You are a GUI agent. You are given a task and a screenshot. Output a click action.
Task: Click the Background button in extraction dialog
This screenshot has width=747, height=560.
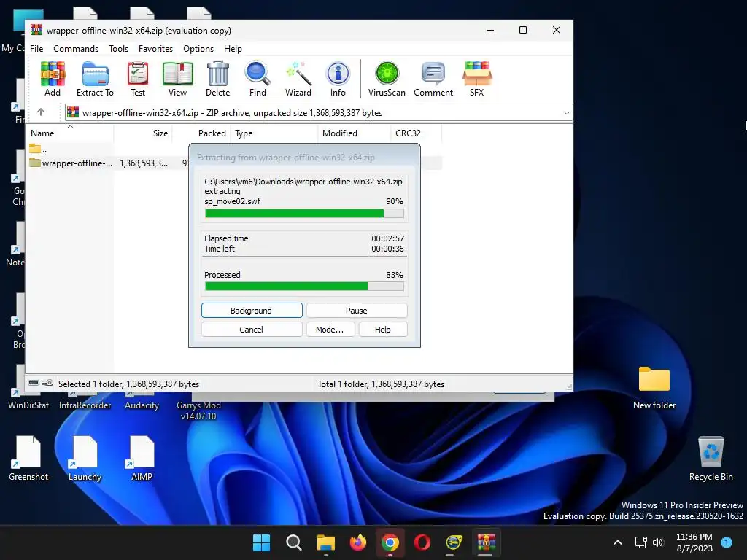(252, 310)
